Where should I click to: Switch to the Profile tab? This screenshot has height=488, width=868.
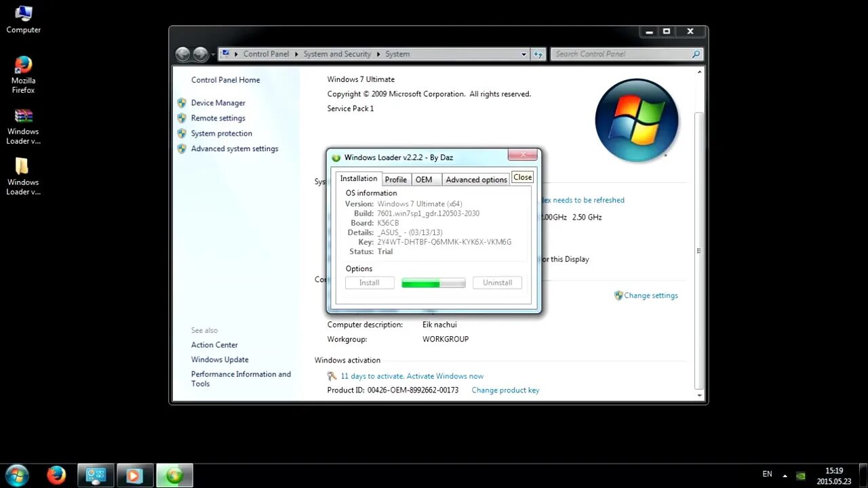396,180
